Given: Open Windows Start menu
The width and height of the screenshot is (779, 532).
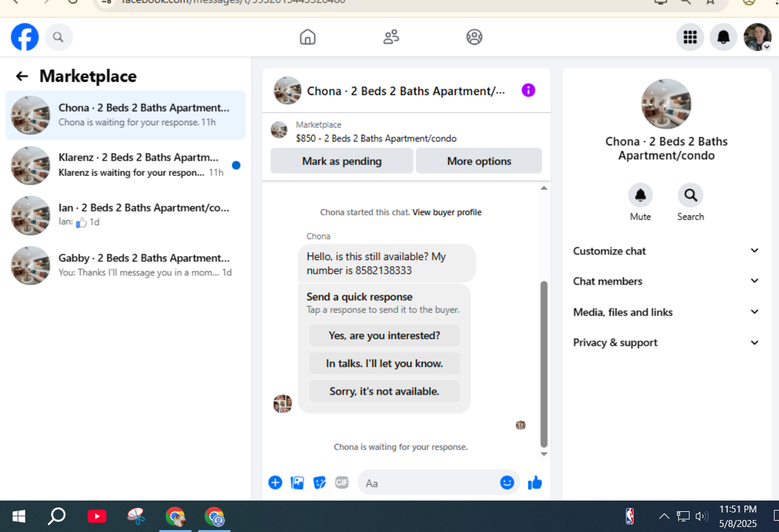Looking at the screenshot, I should [19, 517].
